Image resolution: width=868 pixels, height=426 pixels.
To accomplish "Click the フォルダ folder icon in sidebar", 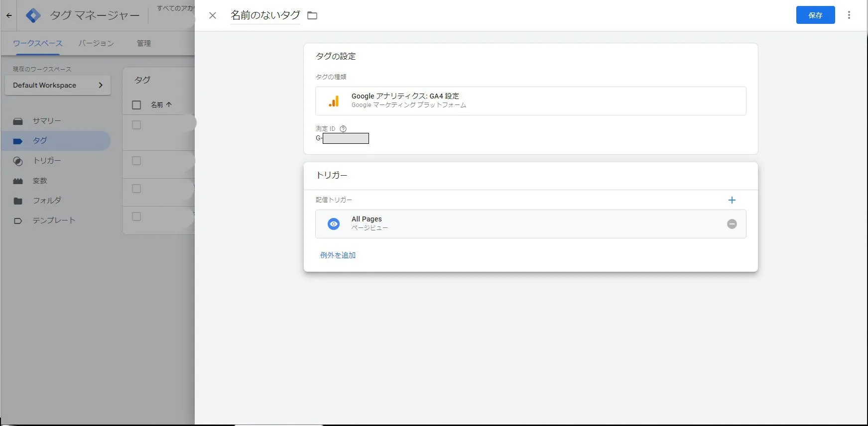I will 18,201.
